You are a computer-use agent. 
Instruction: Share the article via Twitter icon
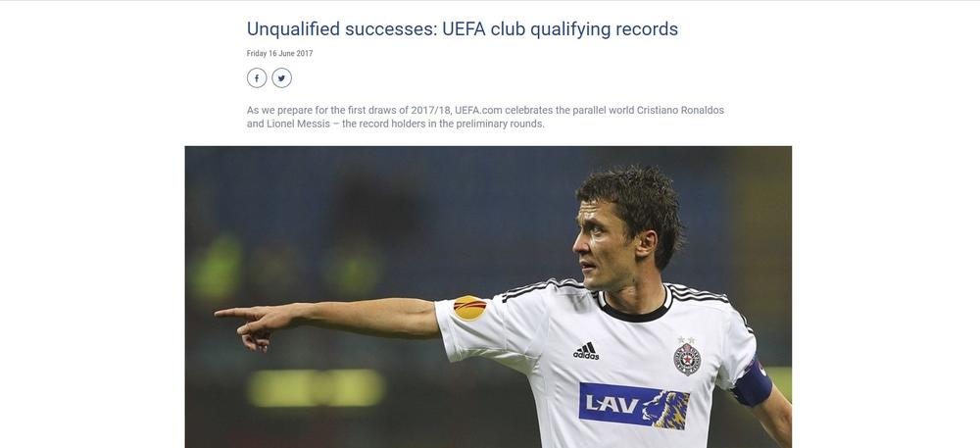(282, 78)
